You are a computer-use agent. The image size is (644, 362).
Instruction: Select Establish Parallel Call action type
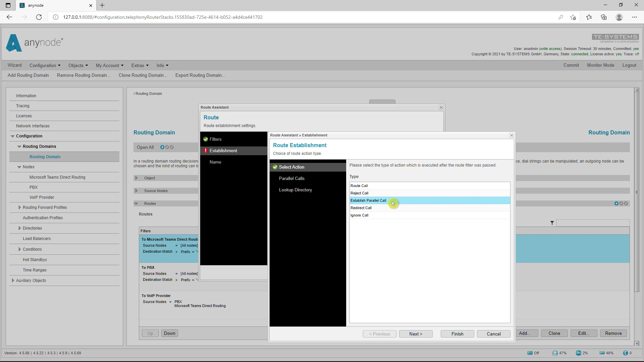tap(430, 200)
